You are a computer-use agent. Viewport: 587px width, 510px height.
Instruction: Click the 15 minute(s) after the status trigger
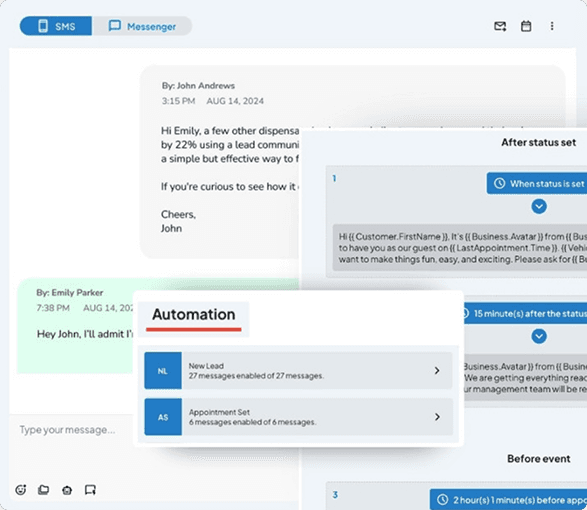coord(526,313)
